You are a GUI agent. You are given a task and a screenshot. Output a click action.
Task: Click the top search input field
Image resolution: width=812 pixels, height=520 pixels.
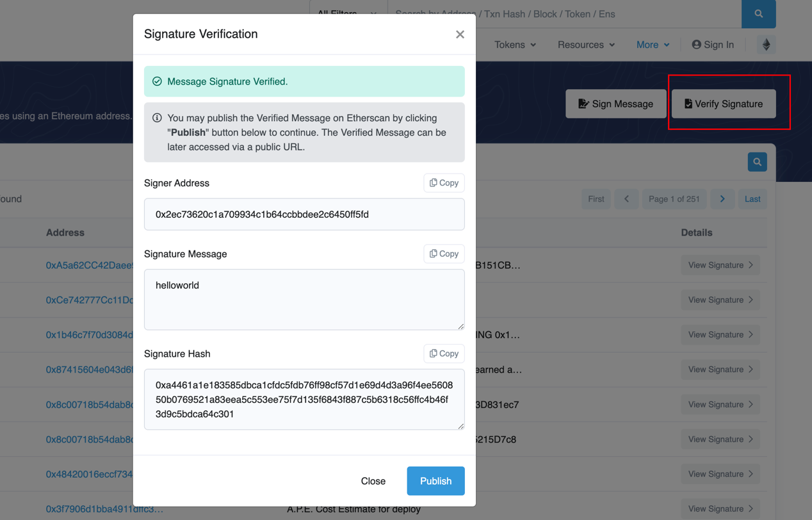(564, 14)
